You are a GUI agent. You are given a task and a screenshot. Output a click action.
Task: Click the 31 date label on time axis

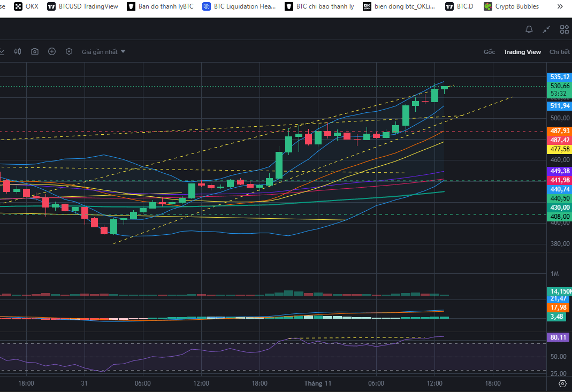tap(85, 383)
